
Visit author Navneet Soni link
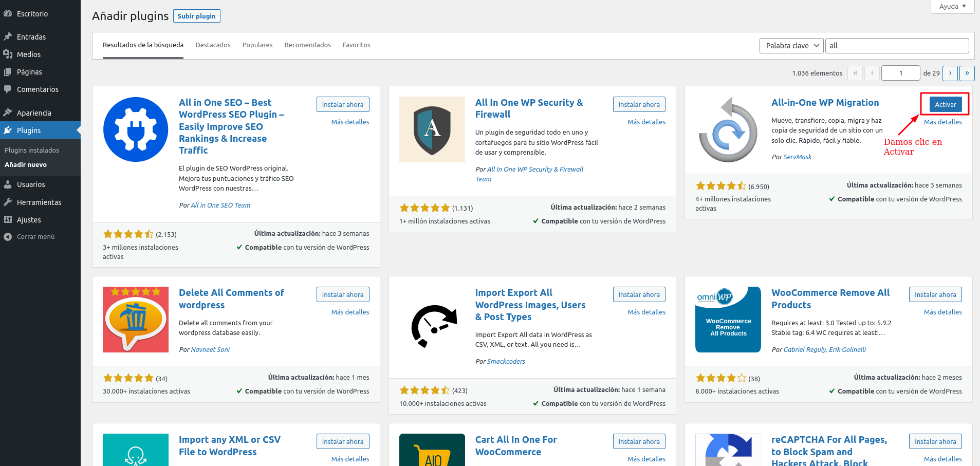point(210,350)
